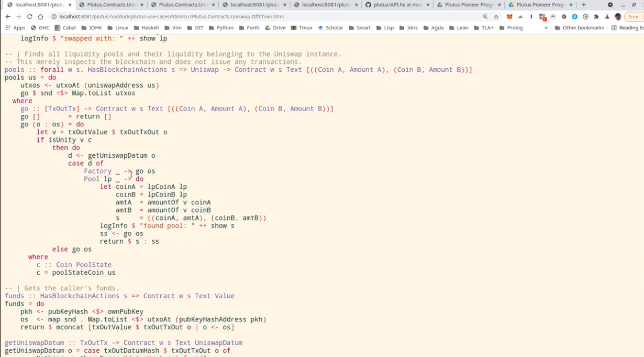This screenshot has height=357, width=644.
Task: Expand the Haskell bookmarks folder
Action: [x=146, y=28]
